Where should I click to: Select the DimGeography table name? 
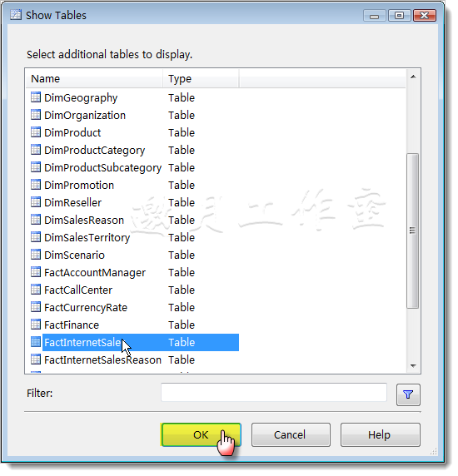[81, 98]
